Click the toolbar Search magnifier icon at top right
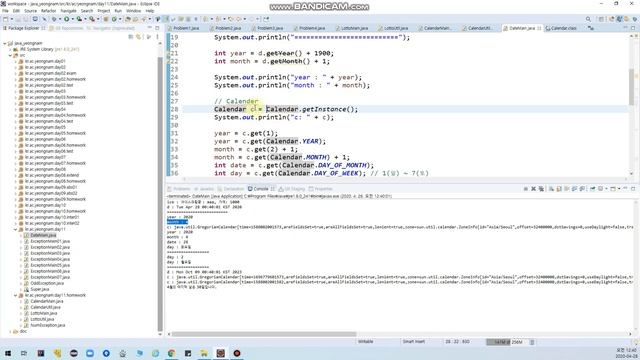Viewport: 640px width, 360px height. point(588,19)
